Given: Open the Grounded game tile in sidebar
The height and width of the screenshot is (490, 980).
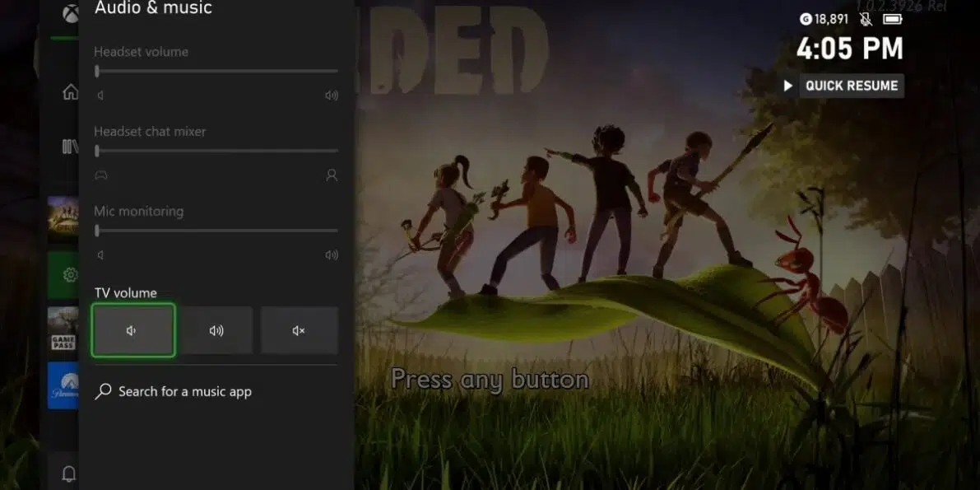Looking at the screenshot, I should coord(63,219).
